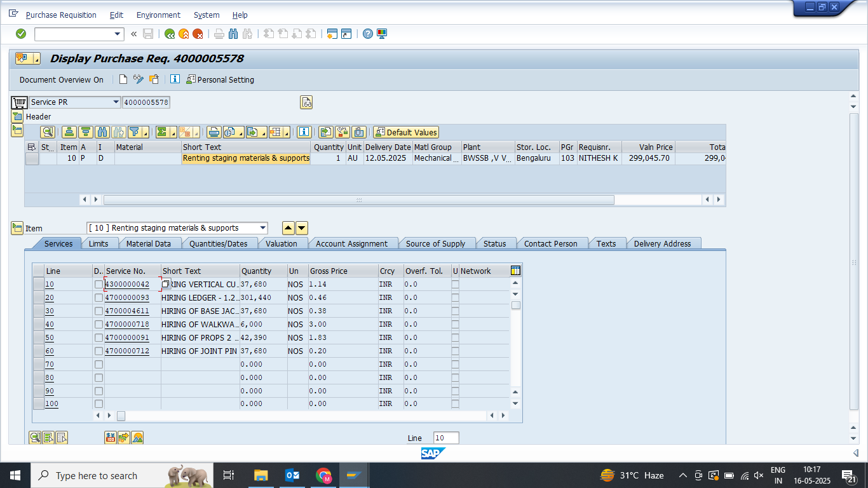
Task: Click the Default Values button
Action: pos(406,132)
